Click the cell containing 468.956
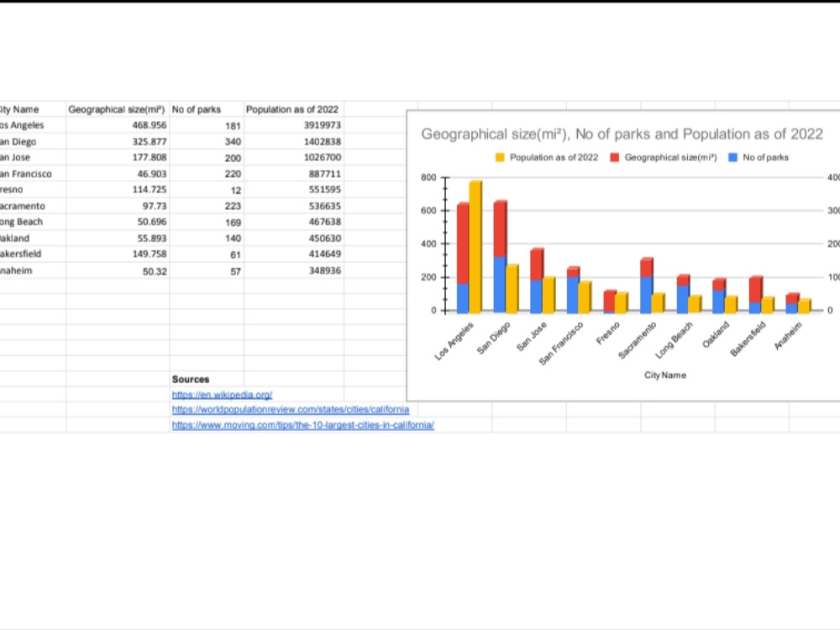840x630 pixels. tap(118, 125)
